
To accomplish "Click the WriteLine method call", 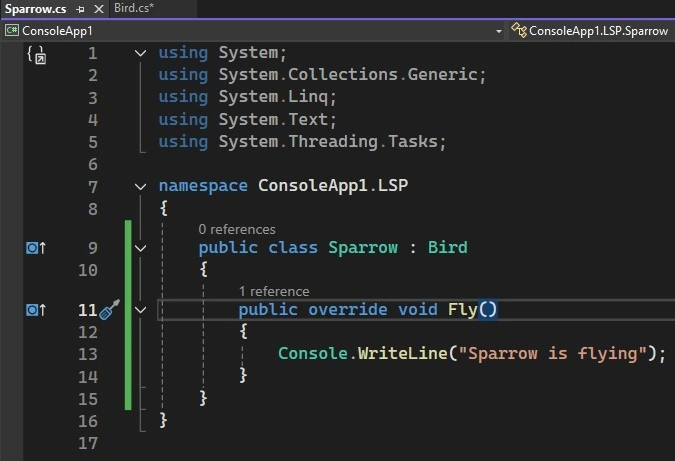I will [403, 353].
